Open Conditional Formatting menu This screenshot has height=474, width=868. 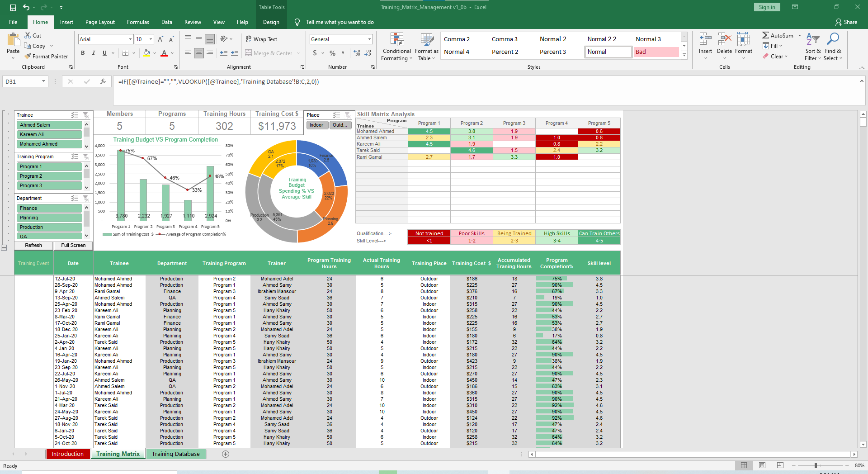pyautogui.click(x=396, y=47)
